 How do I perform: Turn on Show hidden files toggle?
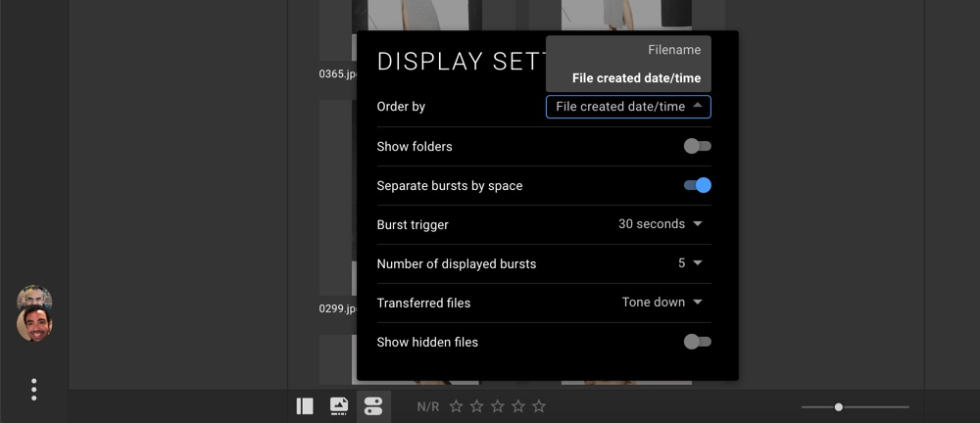coord(697,342)
